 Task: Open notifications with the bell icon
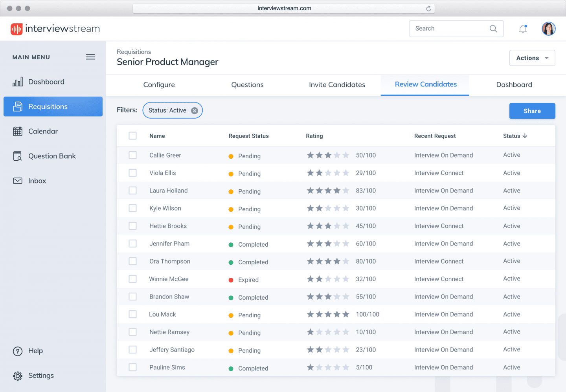(x=523, y=29)
